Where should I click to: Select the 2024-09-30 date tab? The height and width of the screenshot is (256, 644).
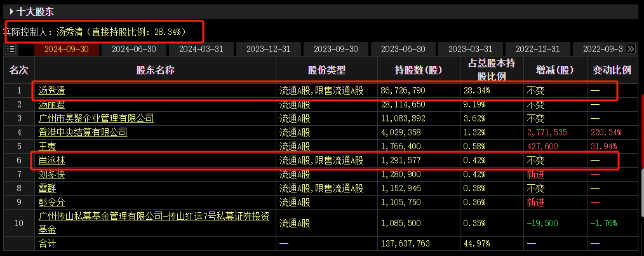tap(67, 50)
